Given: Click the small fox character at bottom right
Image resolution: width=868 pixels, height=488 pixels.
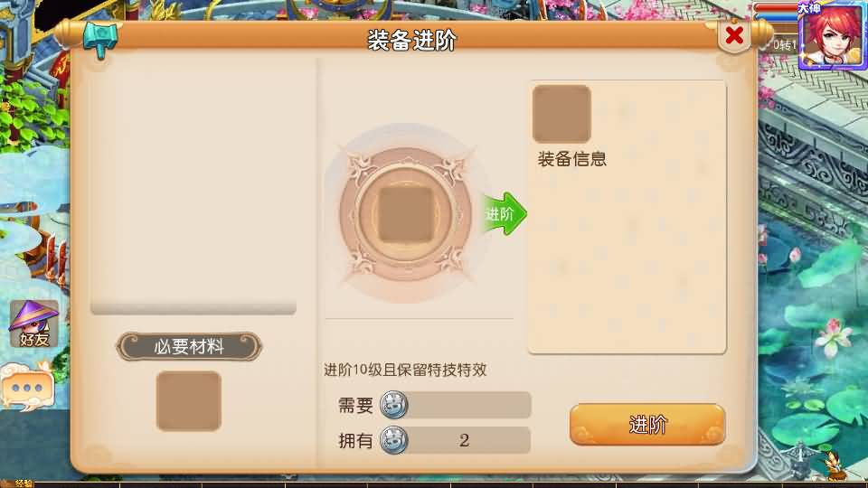Looking at the screenshot, I should (834, 465).
